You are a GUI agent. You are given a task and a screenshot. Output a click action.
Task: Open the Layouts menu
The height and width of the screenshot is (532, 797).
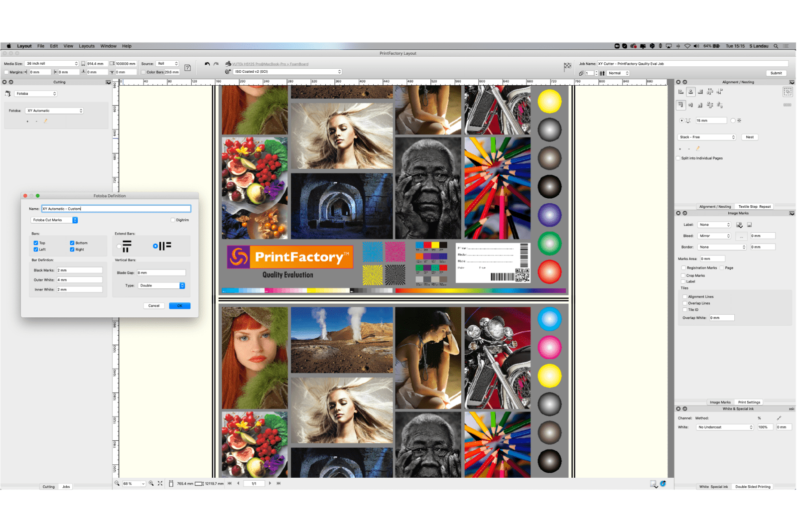(87, 46)
